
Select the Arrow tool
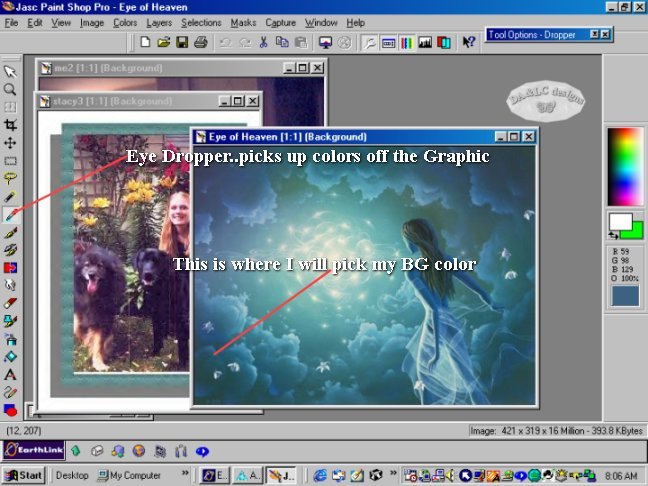pos(10,71)
